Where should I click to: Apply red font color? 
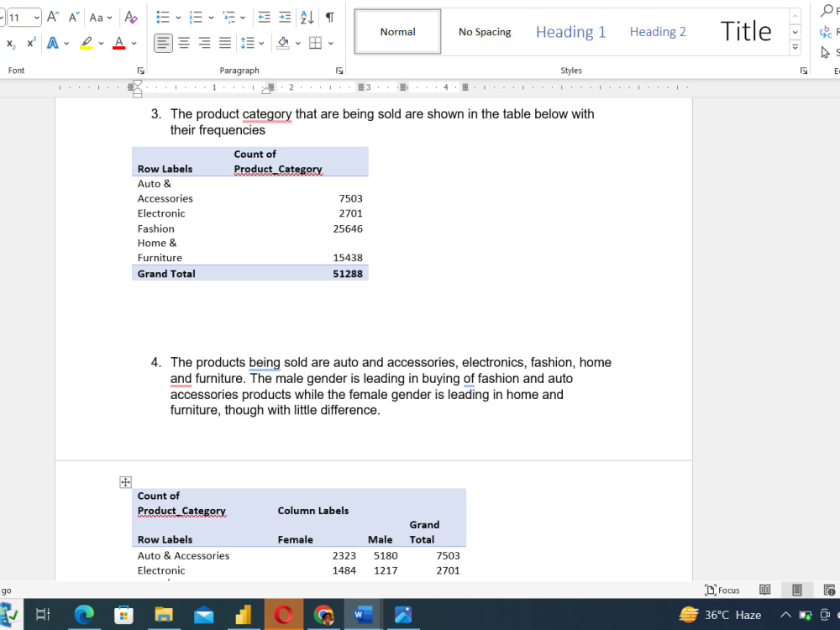point(119,43)
